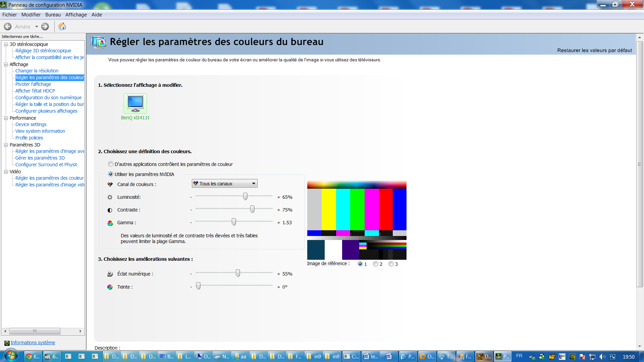Open the Affichage menu
Screen dimensions: 644x362
tap(76, 15)
